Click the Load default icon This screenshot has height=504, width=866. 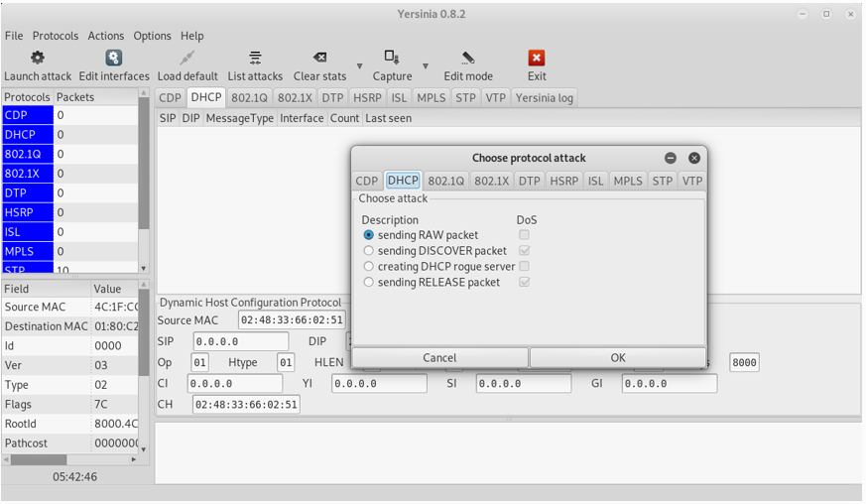(x=187, y=58)
